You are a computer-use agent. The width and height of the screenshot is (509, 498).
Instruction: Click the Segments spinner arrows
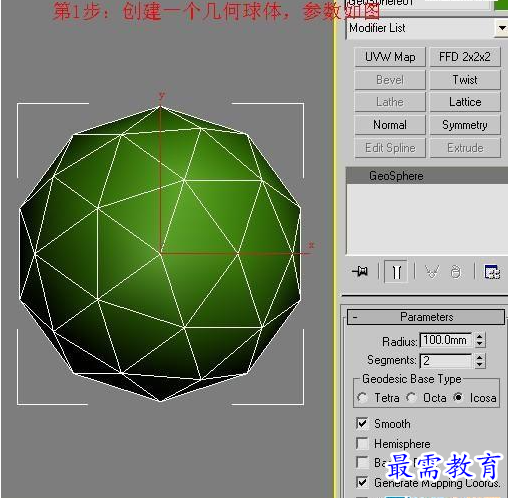(480, 361)
